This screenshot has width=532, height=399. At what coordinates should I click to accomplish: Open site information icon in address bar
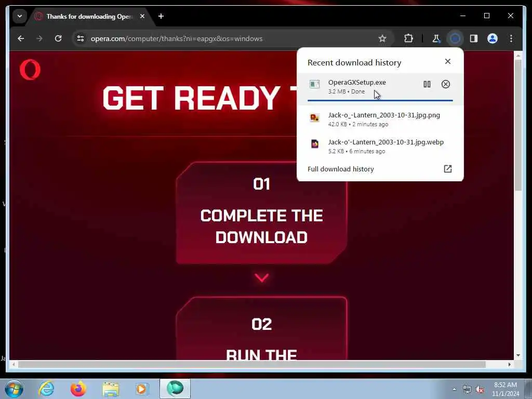(x=81, y=38)
